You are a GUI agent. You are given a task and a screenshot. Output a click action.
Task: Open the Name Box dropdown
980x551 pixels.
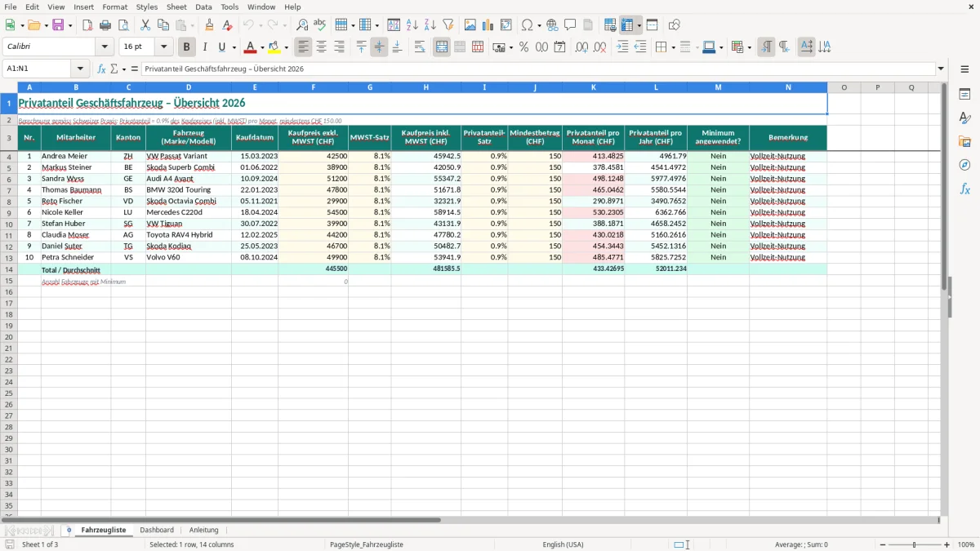point(80,69)
